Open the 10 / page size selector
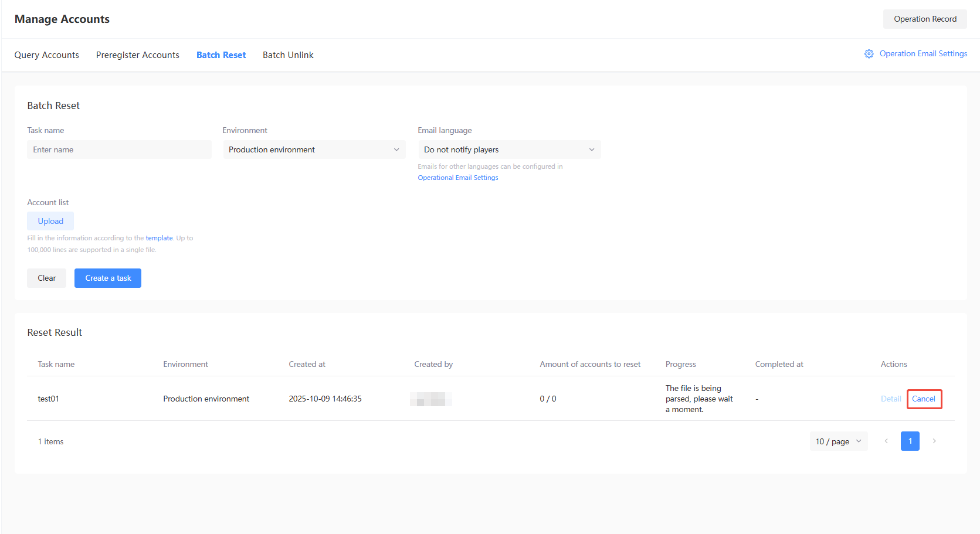Screen dimensions: 980x534 pos(838,441)
